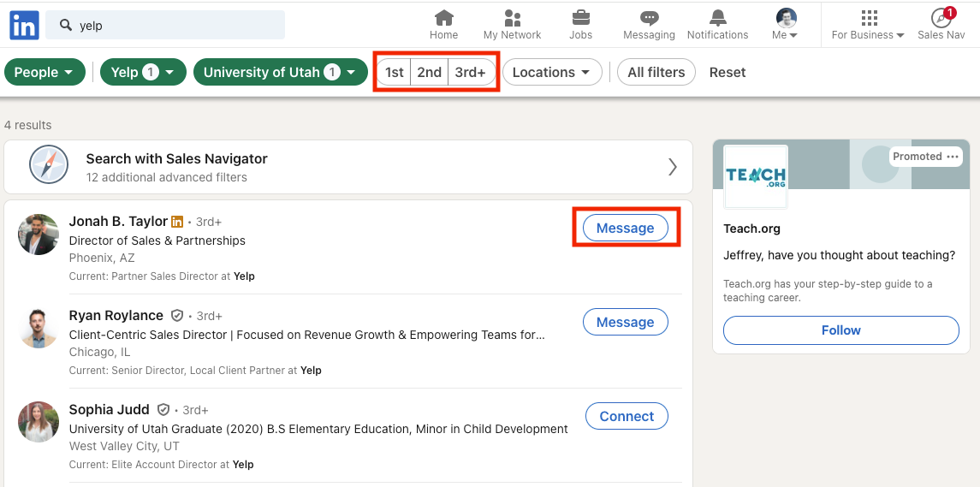This screenshot has width=980, height=487.
Task: Click the Sales Navigator compass icon in the banner
Action: [x=49, y=165]
